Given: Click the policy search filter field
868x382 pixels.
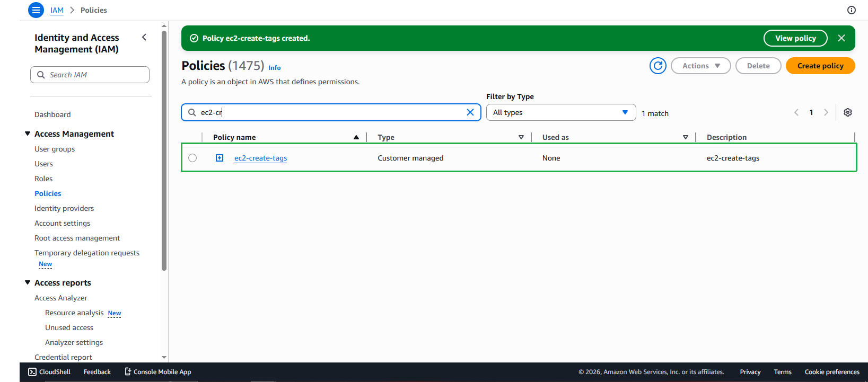Looking at the screenshot, I should click(331, 112).
